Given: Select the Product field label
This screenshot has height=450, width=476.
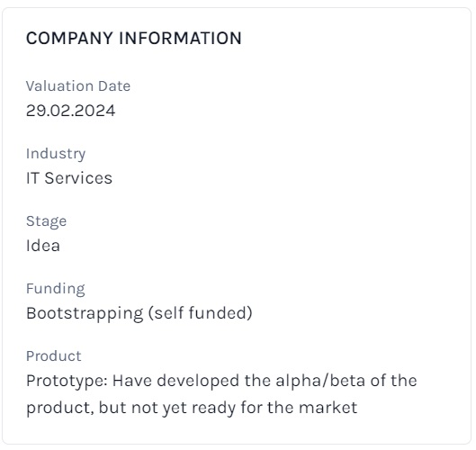Looking at the screenshot, I should pos(54,356).
